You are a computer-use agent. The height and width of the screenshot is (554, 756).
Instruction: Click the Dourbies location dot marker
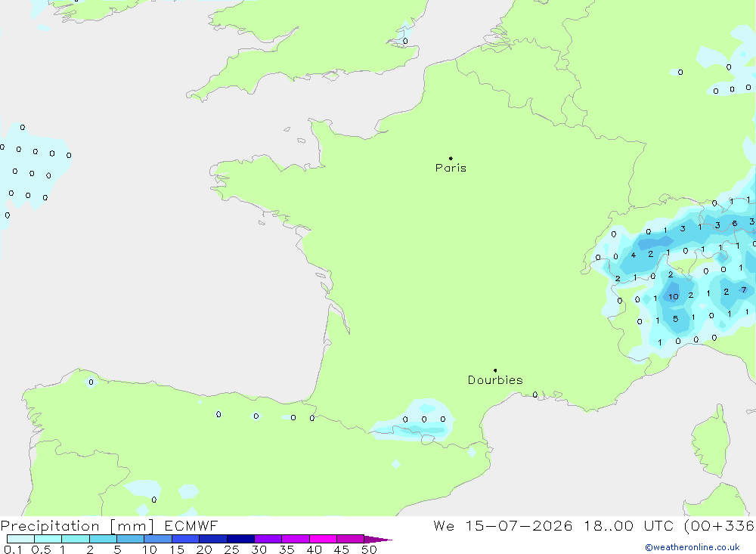[x=495, y=370]
